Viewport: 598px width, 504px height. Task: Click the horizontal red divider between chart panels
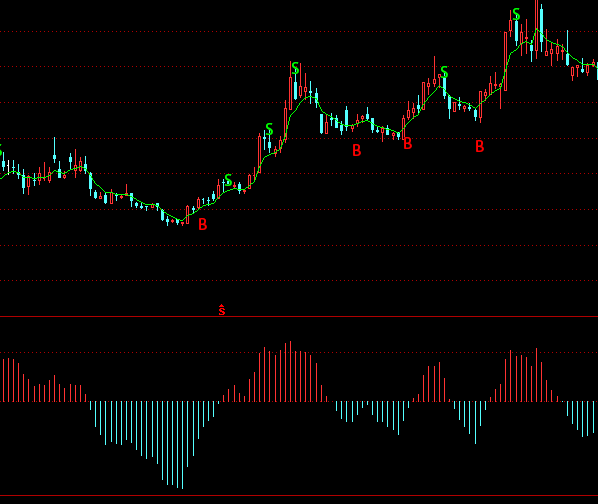point(299,316)
